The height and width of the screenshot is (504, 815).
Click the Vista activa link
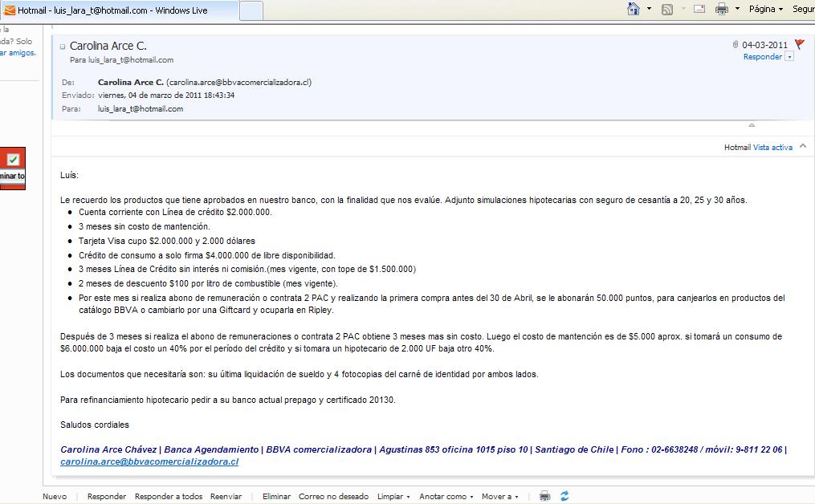772,148
